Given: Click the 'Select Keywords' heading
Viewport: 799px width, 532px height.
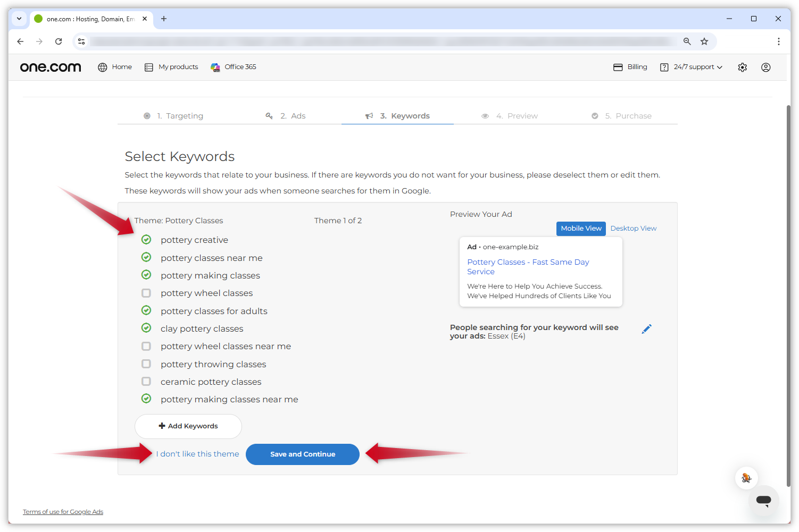Looking at the screenshot, I should click(180, 157).
